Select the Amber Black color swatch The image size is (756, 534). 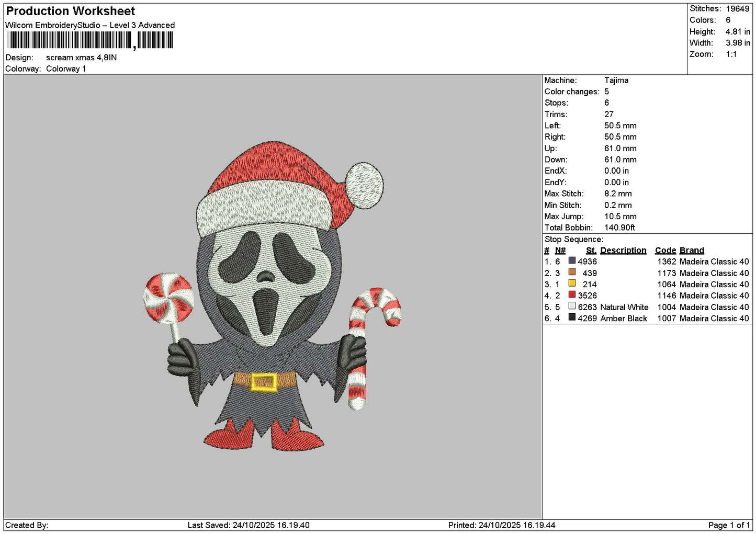click(572, 317)
